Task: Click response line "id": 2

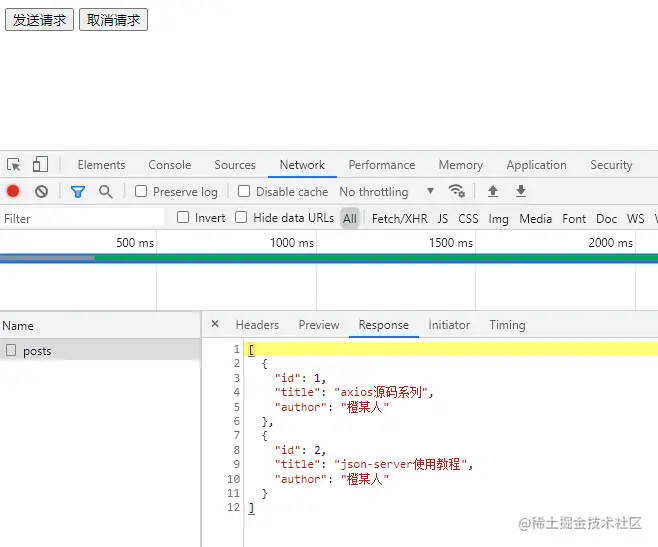Action: [x=300, y=450]
